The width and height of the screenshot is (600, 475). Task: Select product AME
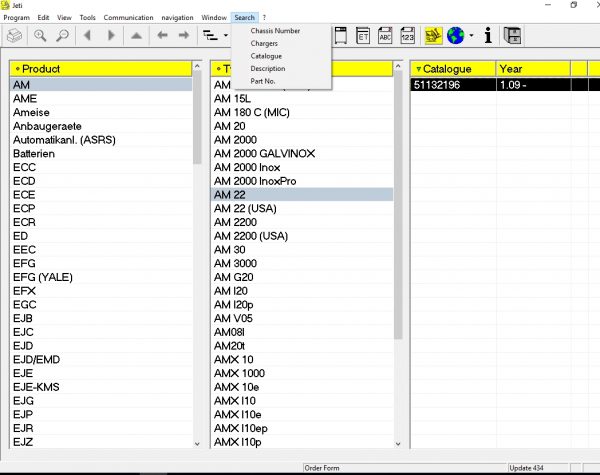pos(101,99)
